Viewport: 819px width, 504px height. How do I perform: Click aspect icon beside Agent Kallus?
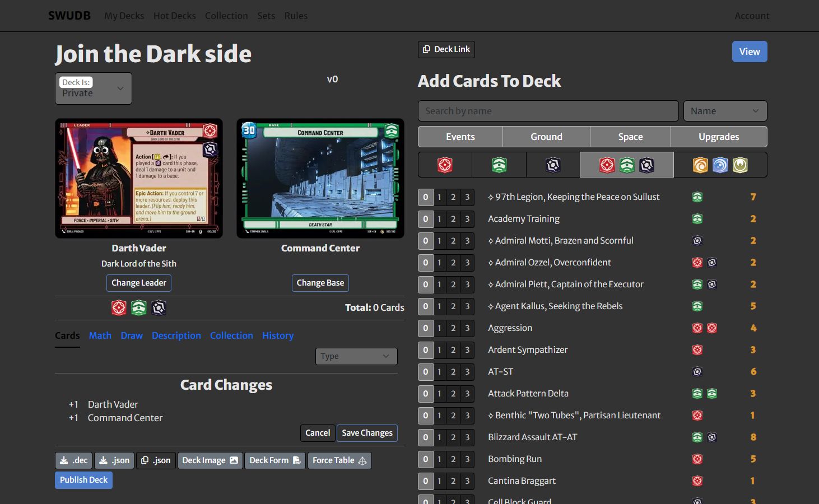click(697, 306)
